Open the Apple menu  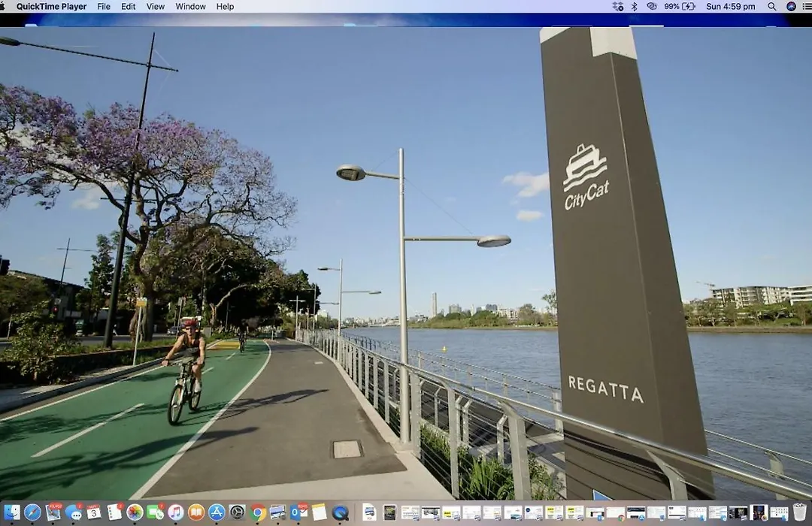(x=2, y=6)
